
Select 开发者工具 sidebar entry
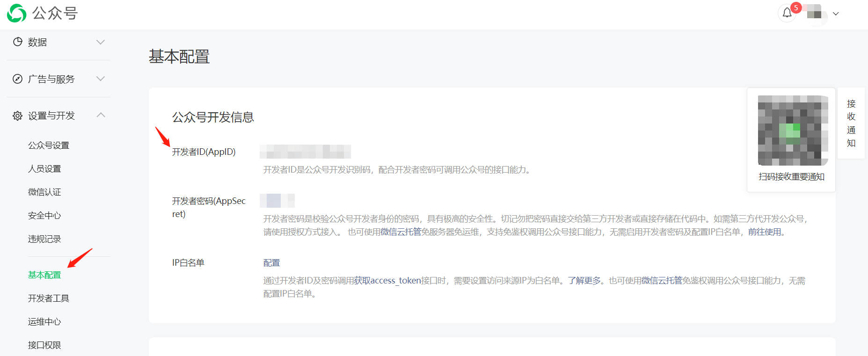click(x=49, y=298)
